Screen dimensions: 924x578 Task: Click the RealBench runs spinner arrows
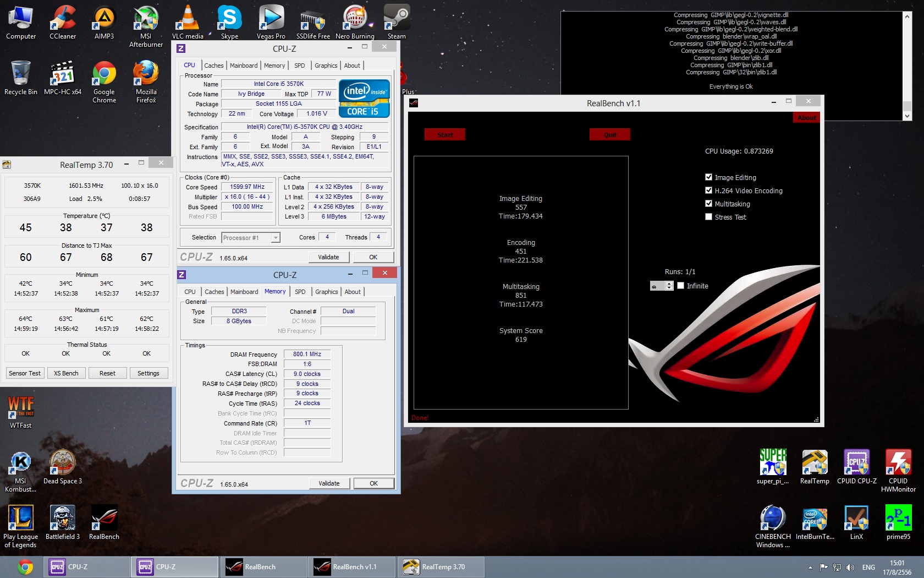pyautogui.click(x=669, y=286)
